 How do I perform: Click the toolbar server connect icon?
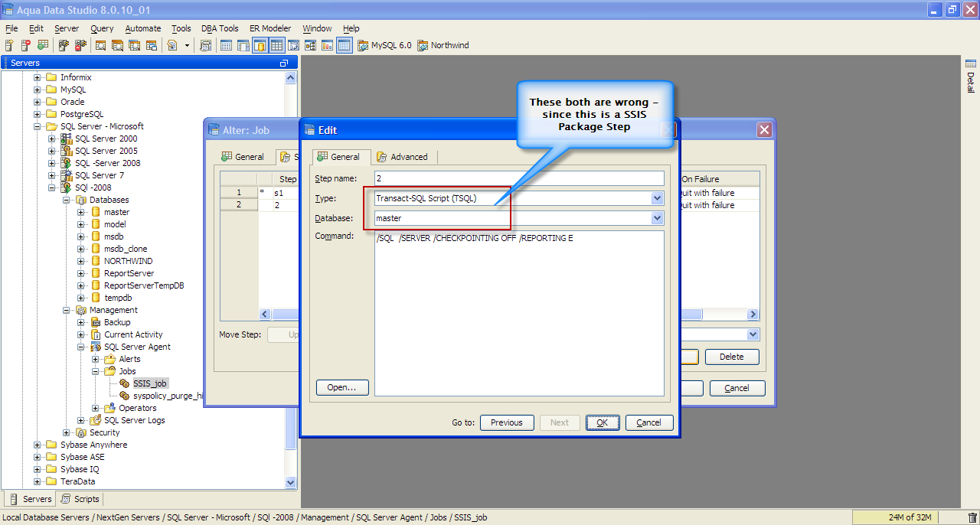pyautogui.click(x=64, y=45)
